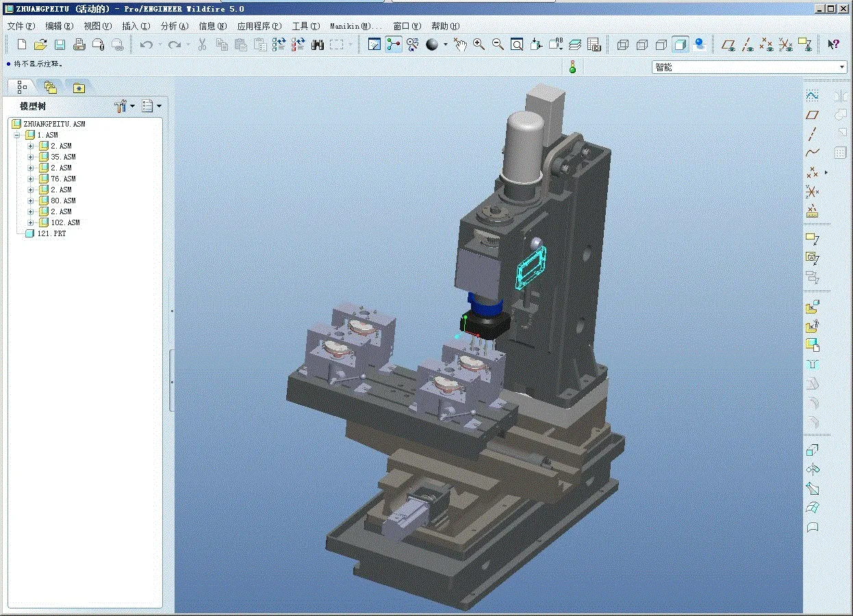Toggle datum points visibility

(767, 44)
